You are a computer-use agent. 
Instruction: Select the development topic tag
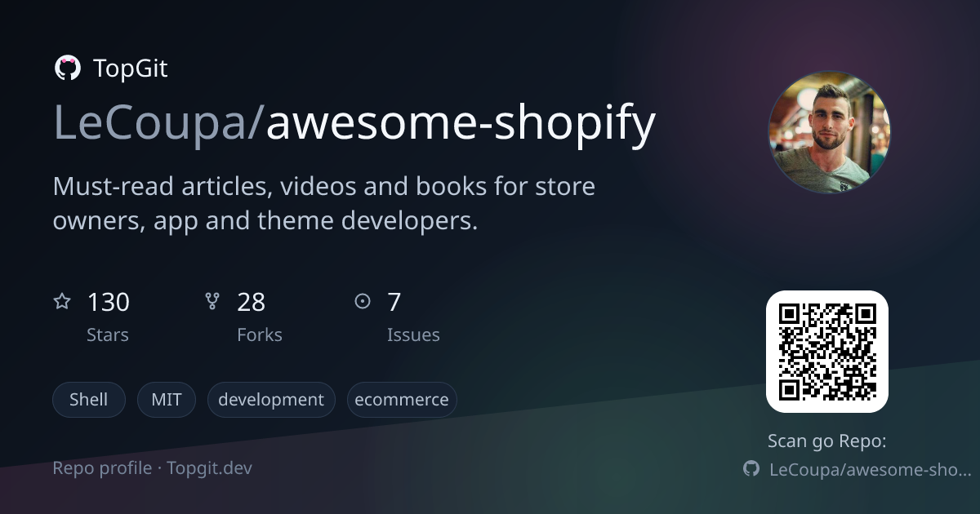[x=271, y=400]
